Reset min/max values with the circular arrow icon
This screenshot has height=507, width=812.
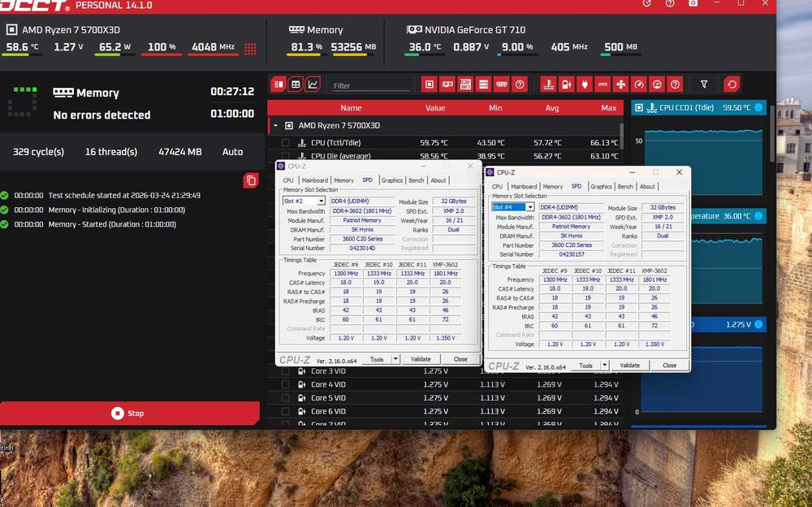[x=732, y=84]
